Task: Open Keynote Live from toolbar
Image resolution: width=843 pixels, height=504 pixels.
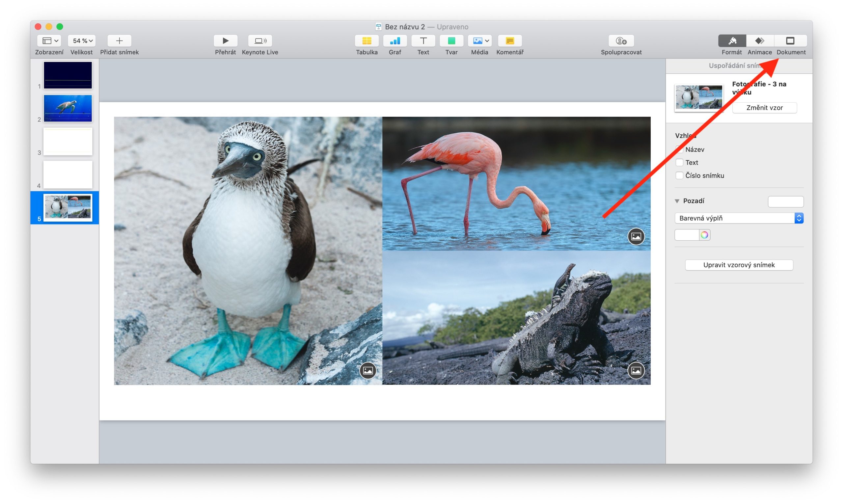Action: [260, 41]
